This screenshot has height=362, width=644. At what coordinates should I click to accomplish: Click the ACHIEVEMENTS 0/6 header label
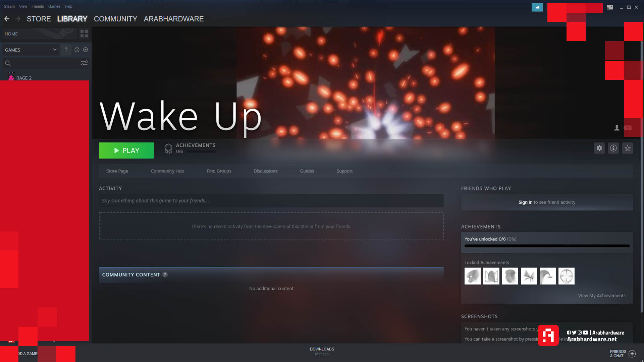coord(196,148)
